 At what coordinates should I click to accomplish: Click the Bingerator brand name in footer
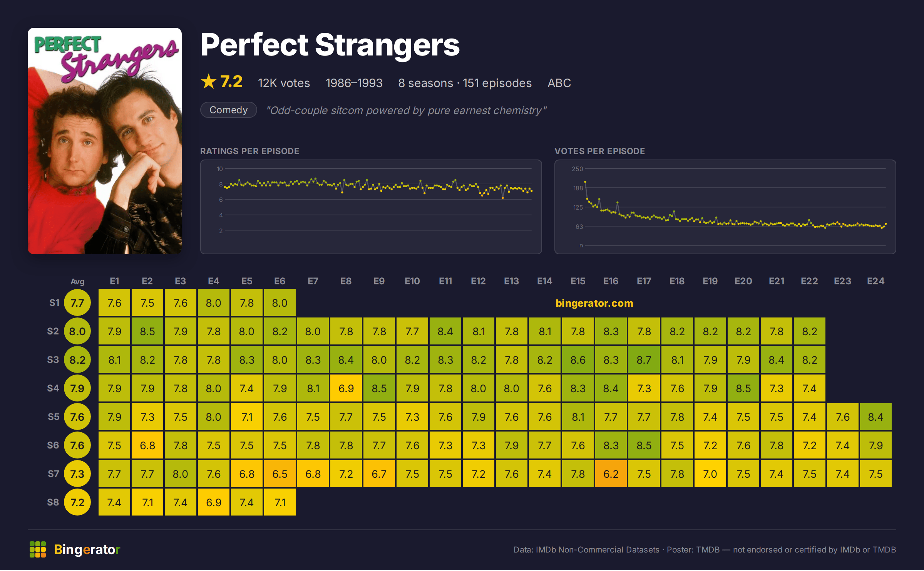87,549
